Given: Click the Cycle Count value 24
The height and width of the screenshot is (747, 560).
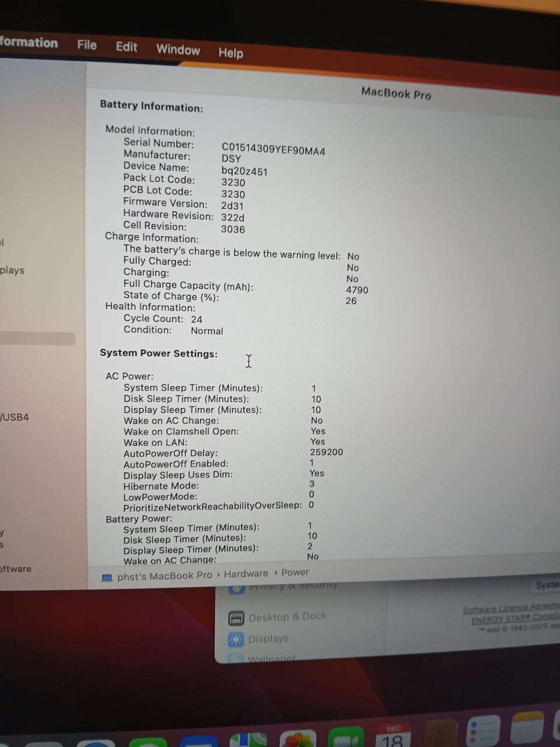Looking at the screenshot, I should point(197,320).
